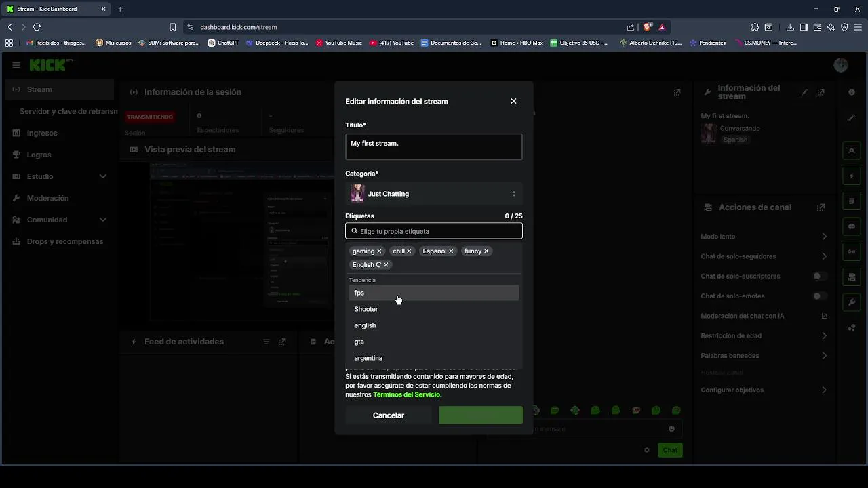The image size is (868, 488).
Task: Toggle the lightning activity feed rail icon
Action: [852, 176]
